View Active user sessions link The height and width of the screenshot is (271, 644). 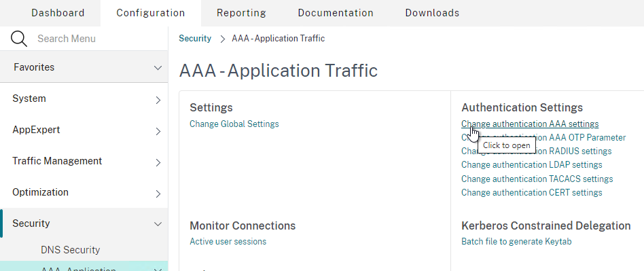(x=228, y=241)
